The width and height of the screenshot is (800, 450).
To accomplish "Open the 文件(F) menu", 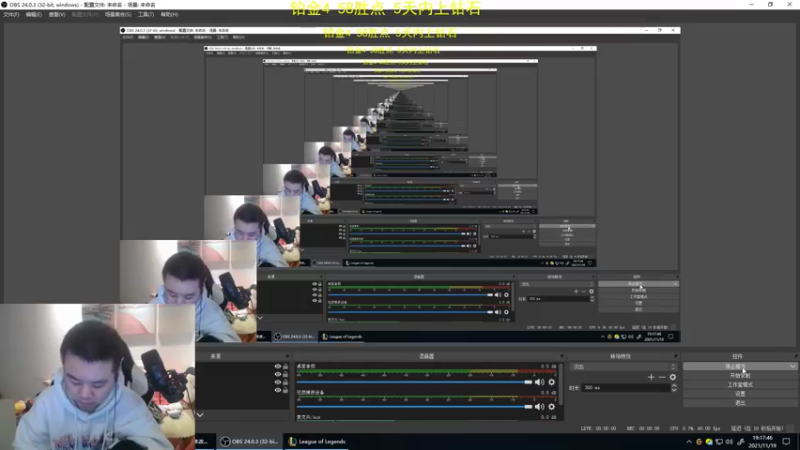I will pyautogui.click(x=11, y=14).
